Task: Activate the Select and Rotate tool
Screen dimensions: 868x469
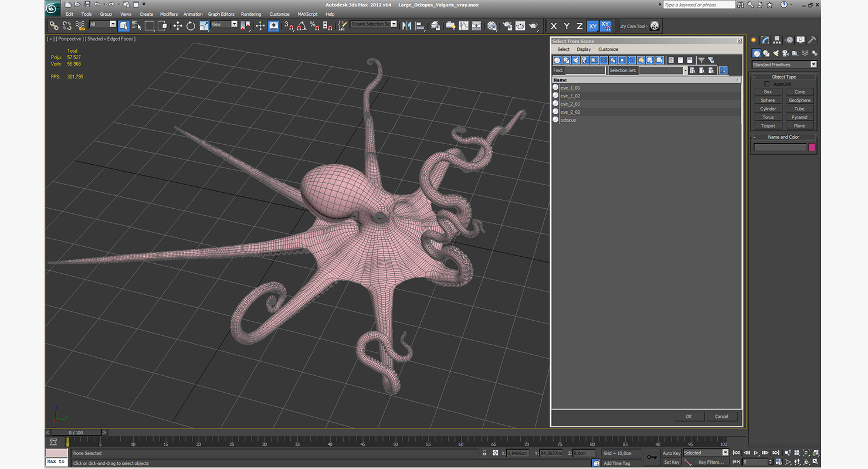Action: pyautogui.click(x=191, y=26)
